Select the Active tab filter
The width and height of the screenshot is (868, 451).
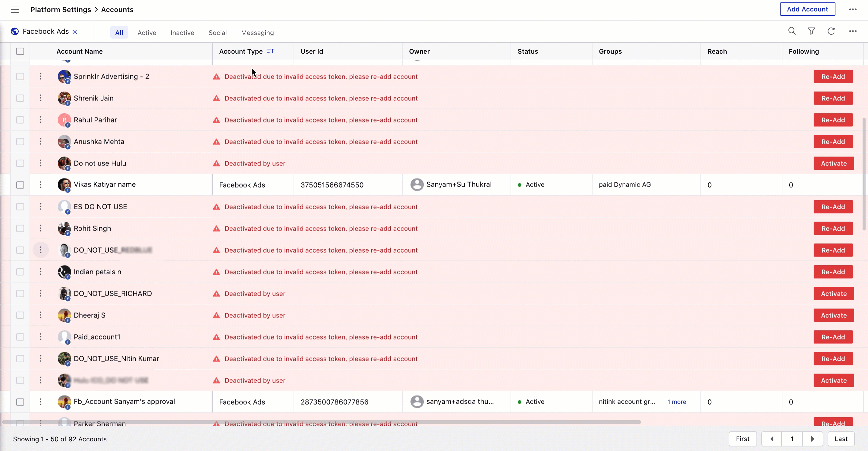146,33
